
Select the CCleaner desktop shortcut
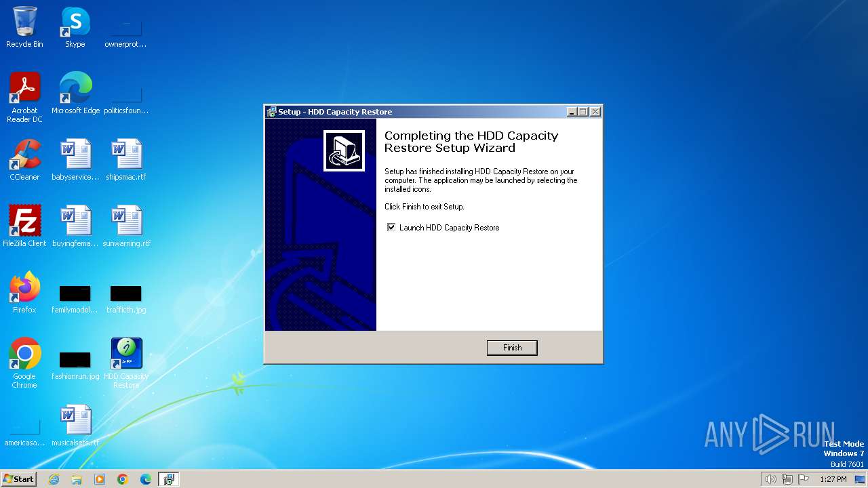click(x=24, y=160)
